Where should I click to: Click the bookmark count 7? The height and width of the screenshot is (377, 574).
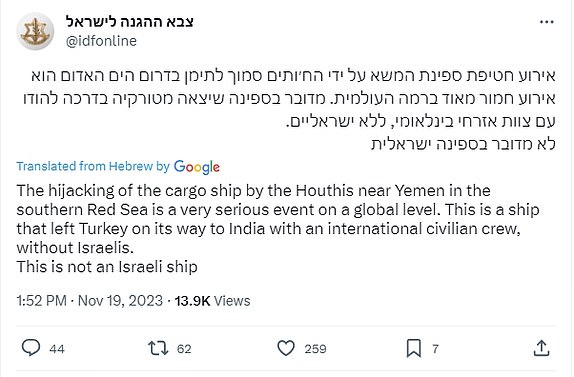435,349
